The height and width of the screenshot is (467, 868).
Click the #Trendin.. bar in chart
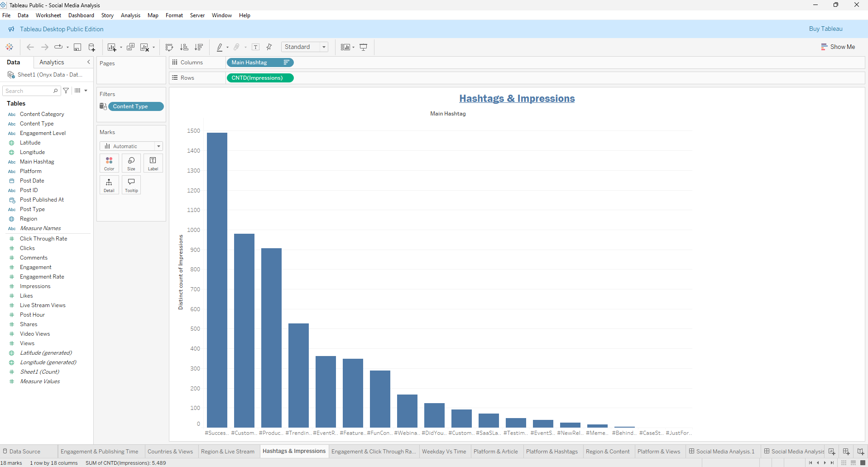pos(298,376)
